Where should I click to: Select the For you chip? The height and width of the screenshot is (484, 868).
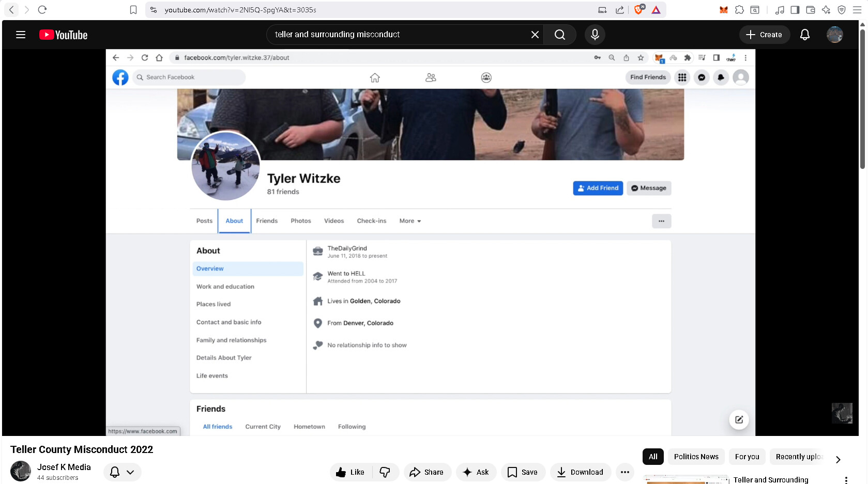747,457
